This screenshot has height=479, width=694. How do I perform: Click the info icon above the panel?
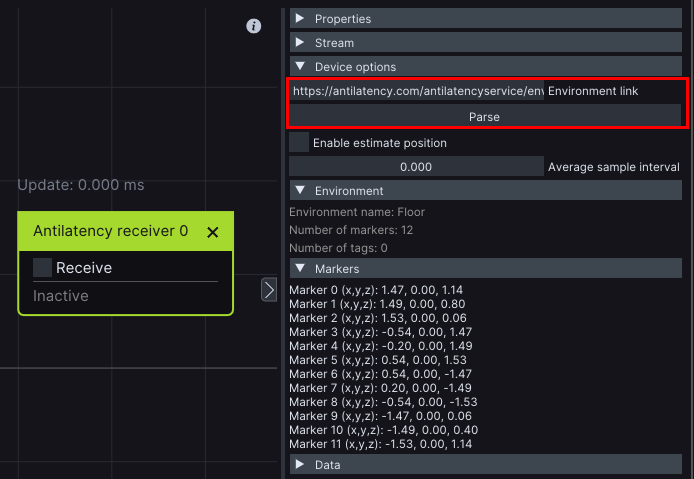pos(254,26)
